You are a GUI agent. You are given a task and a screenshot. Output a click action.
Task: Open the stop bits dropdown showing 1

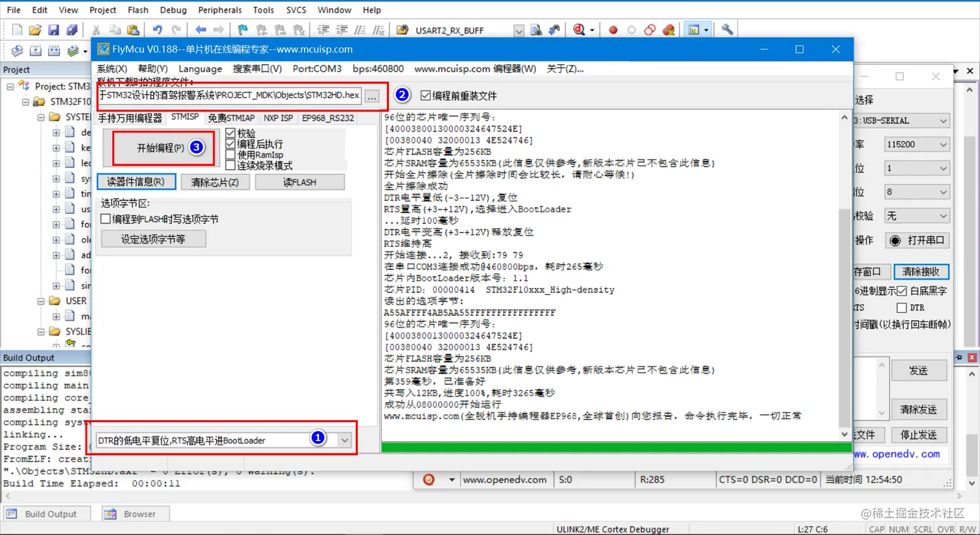click(x=943, y=168)
